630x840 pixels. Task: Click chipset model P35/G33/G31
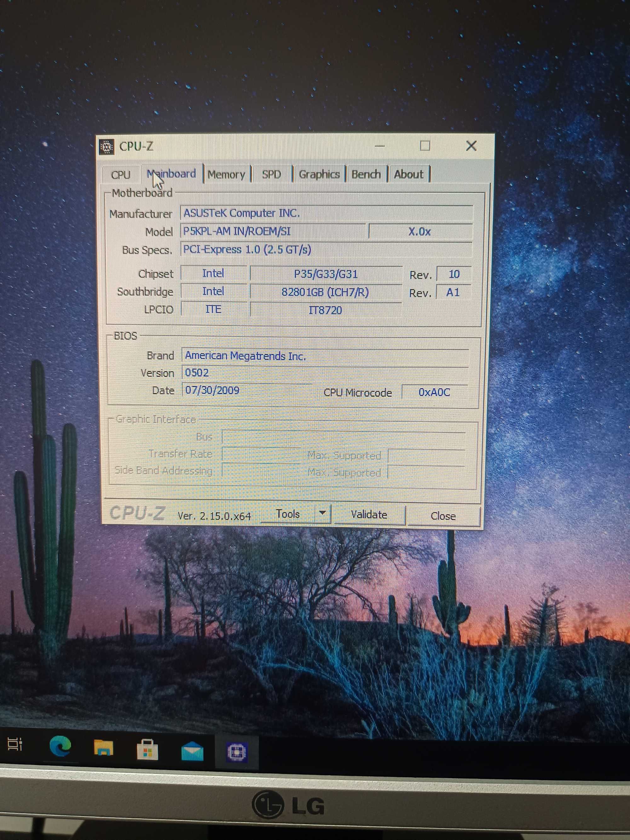tap(326, 274)
